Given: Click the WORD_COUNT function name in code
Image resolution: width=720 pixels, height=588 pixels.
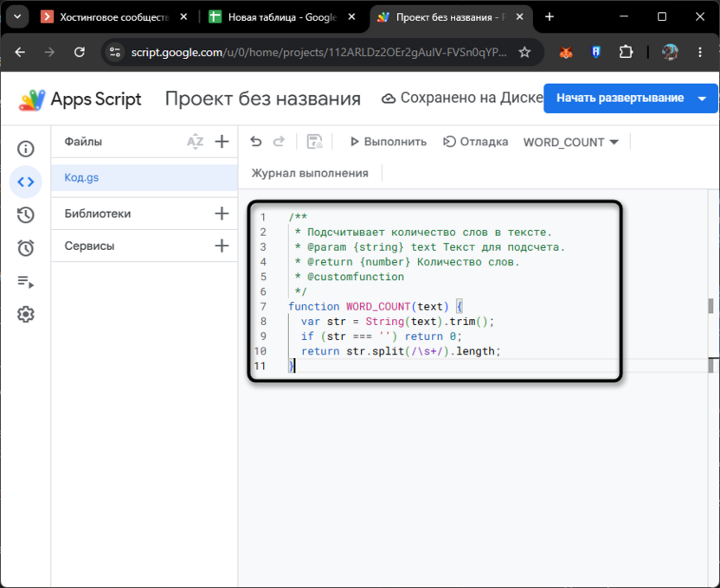Looking at the screenshot, I should 378,306.
